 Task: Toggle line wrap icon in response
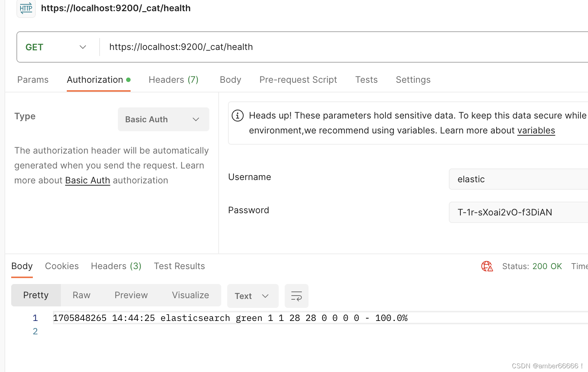[x=297, y=296]
